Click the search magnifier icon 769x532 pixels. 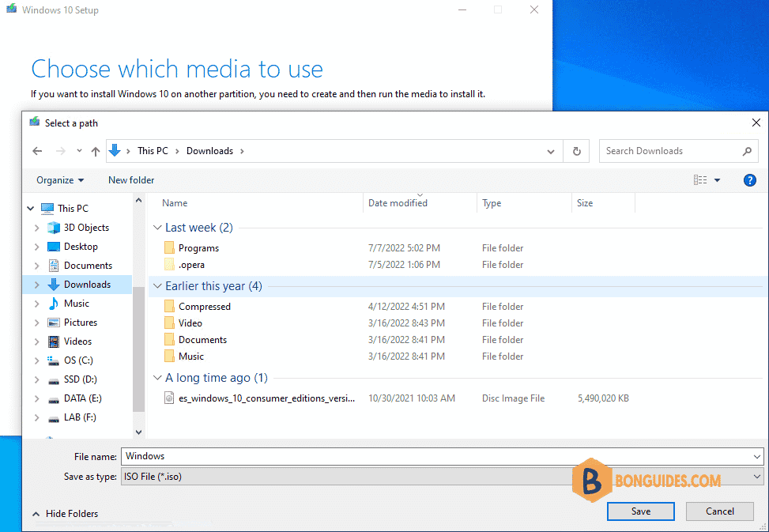(747, 151)
